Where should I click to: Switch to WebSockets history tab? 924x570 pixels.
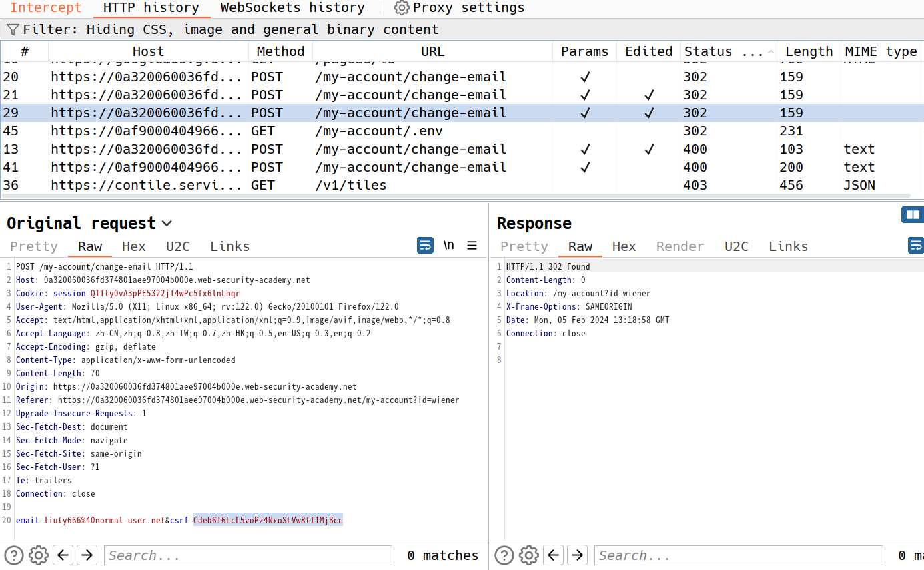[292, 8]
